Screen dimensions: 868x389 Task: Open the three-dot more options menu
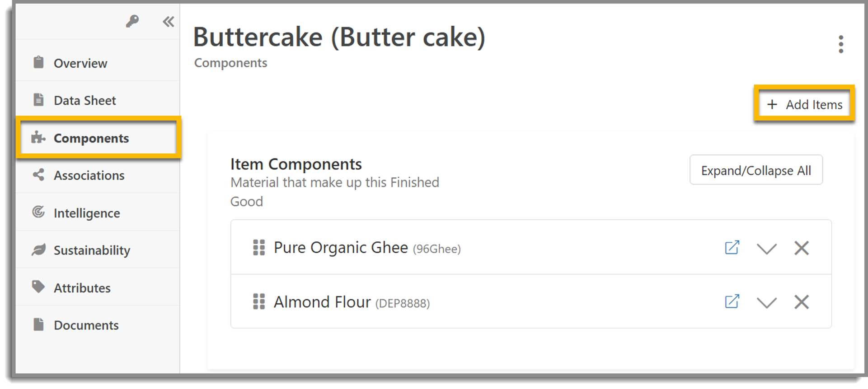pyautogui.click(x=840, y=44)
